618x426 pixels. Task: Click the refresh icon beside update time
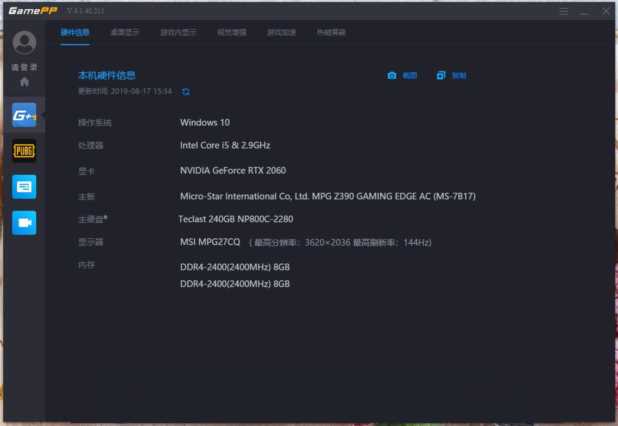(x=186, y=91)
